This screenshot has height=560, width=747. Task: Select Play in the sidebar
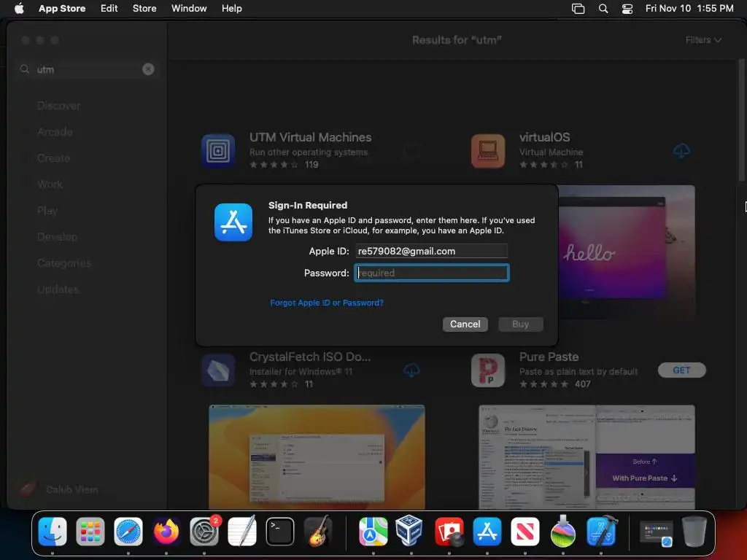click(47, 211)
